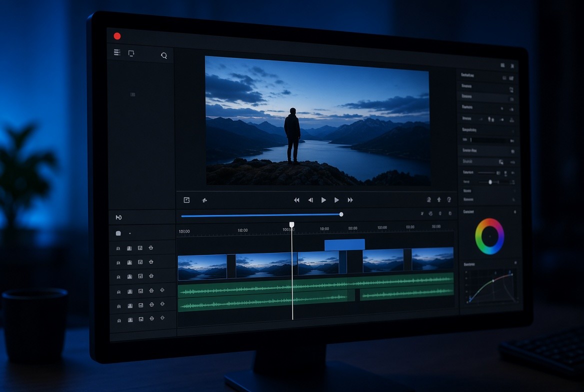This screenshot has width=584, height=392.
Task: Select the first video clip thumbnail in timeline
Action: point(202,267)
